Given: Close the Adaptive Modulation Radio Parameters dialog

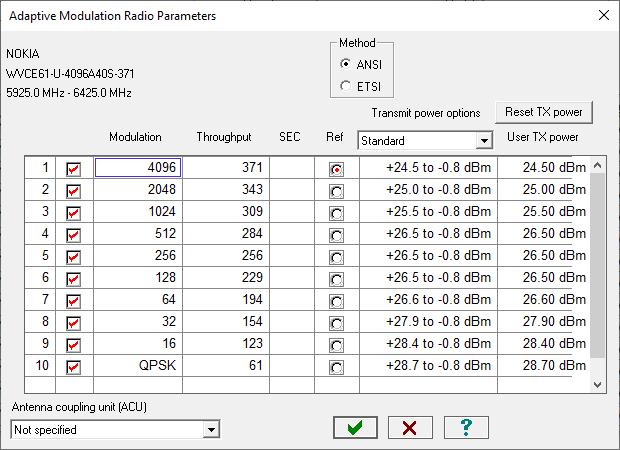Looking at the screenshot, I should click(602, 15).
